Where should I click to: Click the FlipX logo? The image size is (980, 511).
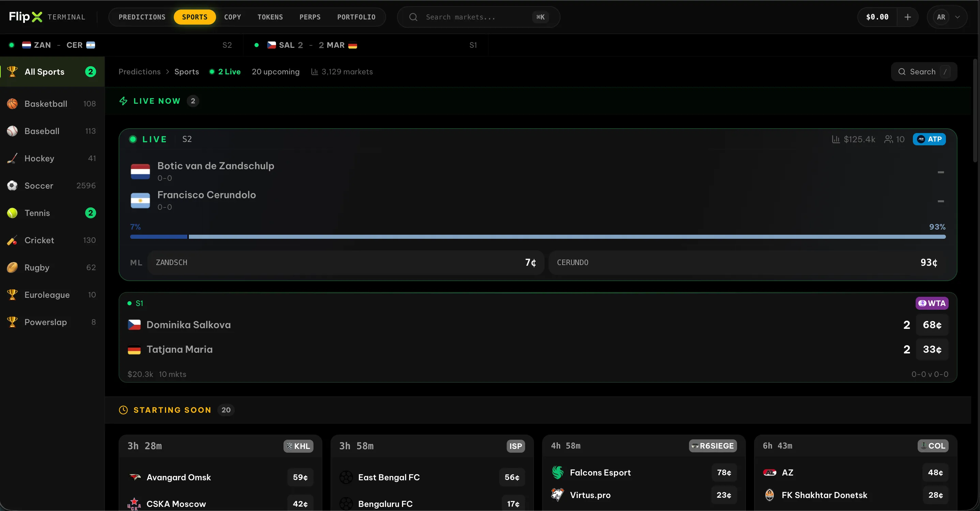click(27, 17)
